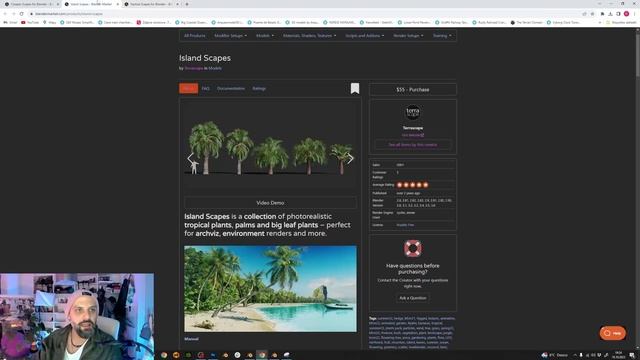Open See all items by this creator

(413, 145)
